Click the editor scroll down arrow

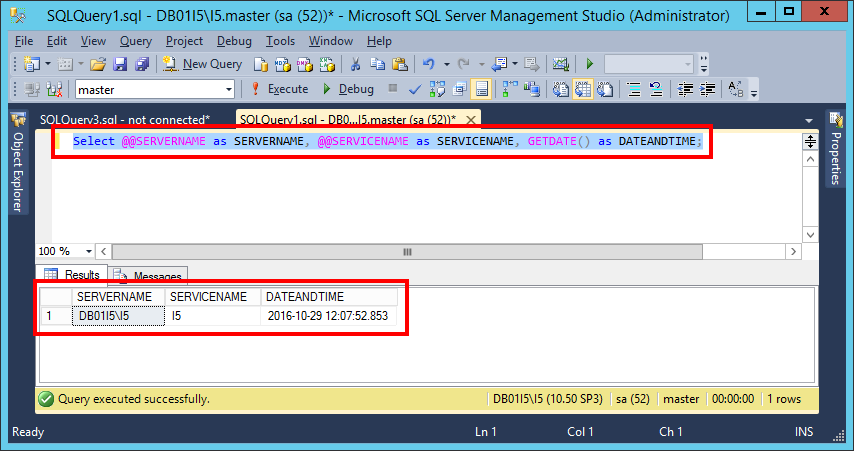click(810, 235)
